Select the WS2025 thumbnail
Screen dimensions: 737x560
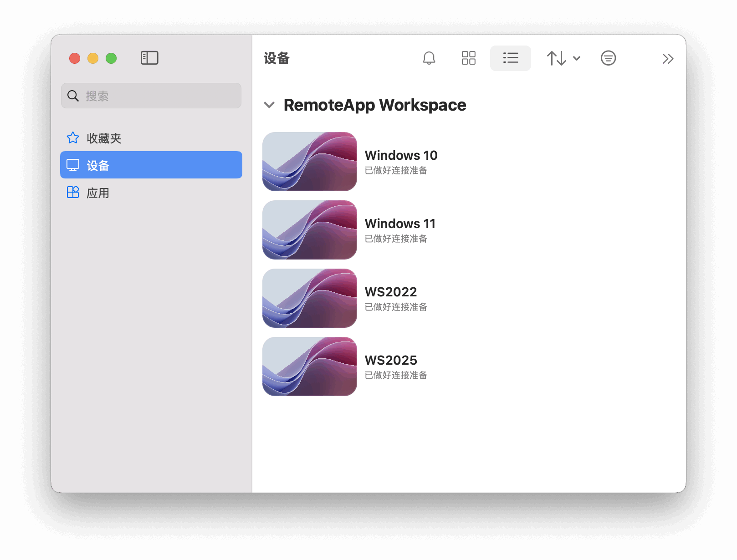point(310,367)
